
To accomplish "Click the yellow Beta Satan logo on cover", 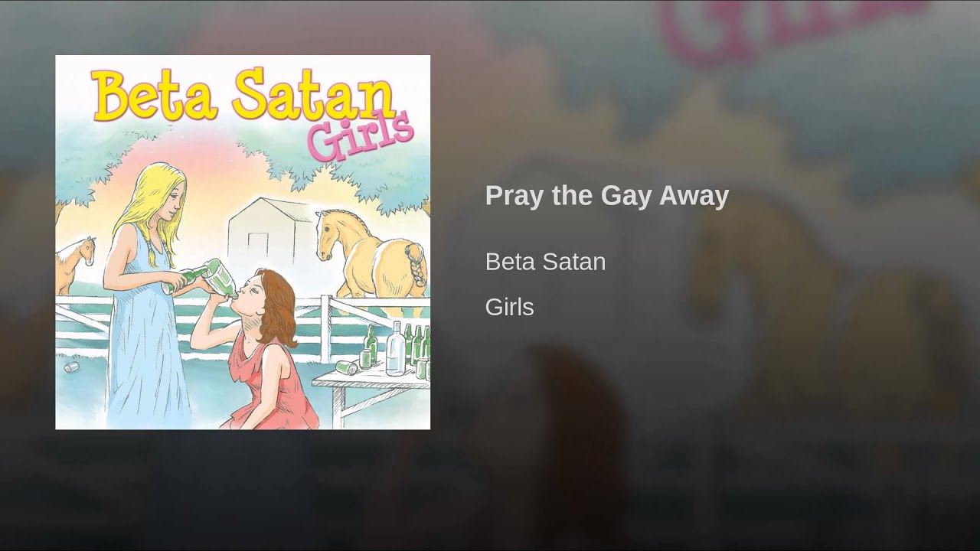I will click(x=243, y=96).
